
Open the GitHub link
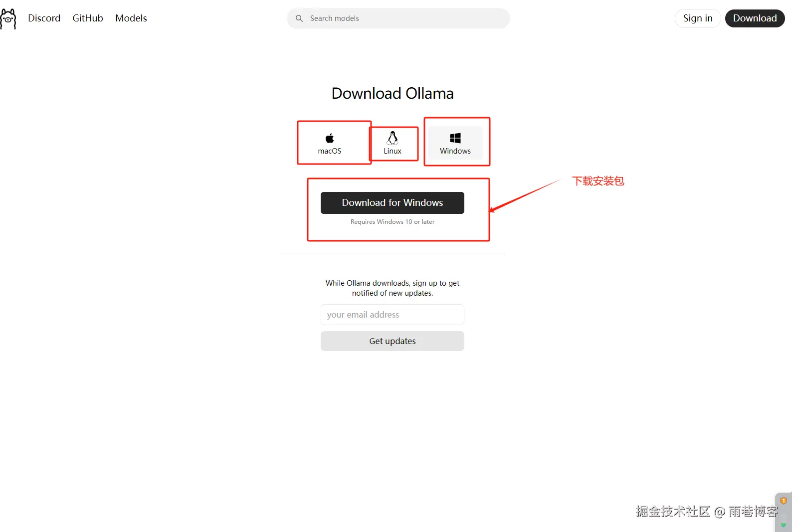tap(88, 18)
